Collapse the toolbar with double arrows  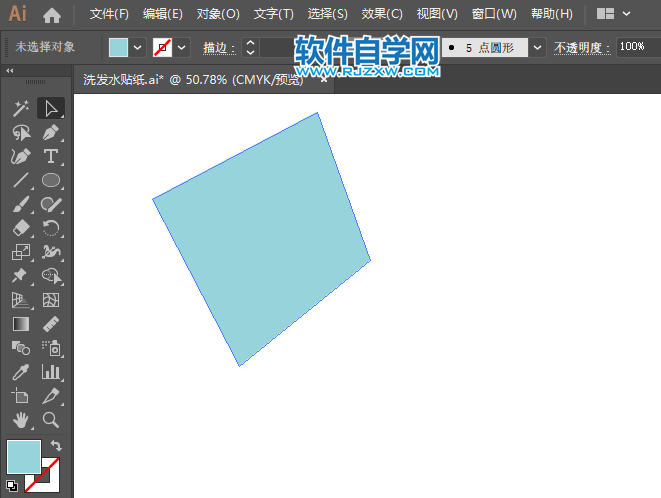tap(10, 70)
